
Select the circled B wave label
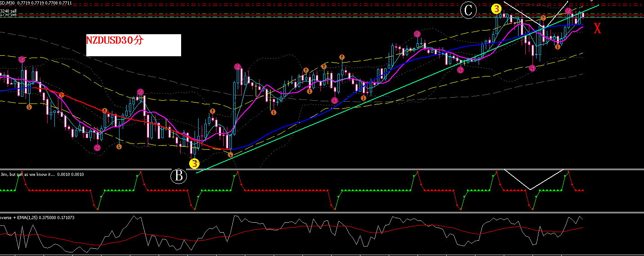pos(178,176)
